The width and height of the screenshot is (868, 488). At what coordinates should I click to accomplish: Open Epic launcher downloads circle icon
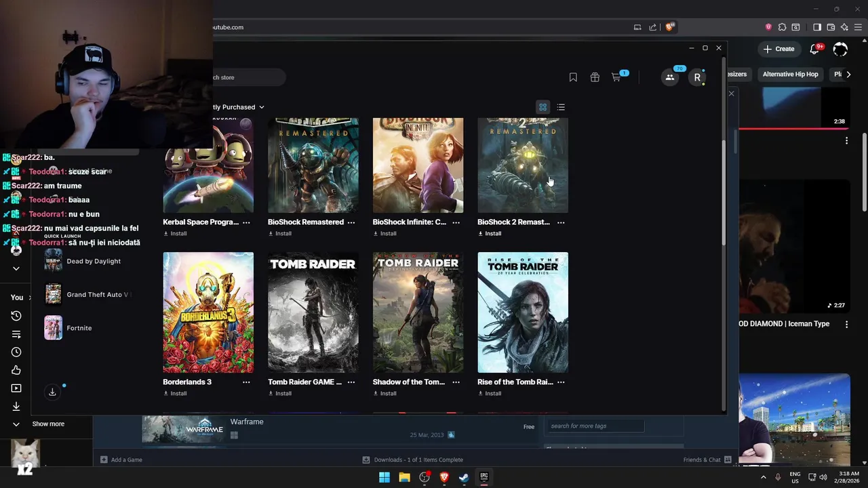tap(52, 392)
